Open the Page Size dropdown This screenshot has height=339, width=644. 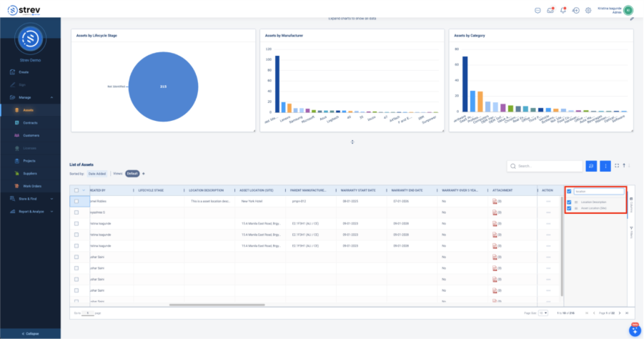[543, 313]
